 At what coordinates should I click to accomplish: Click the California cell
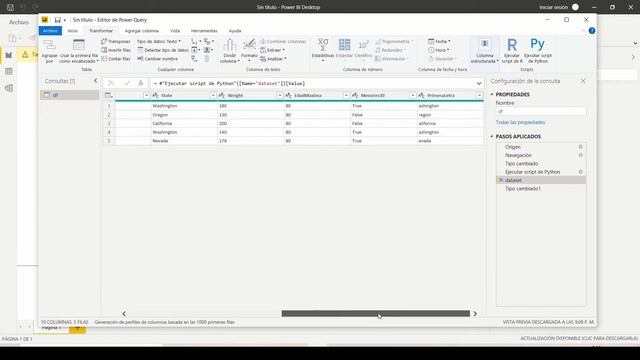pyautogui.click(x=184, y=123)
